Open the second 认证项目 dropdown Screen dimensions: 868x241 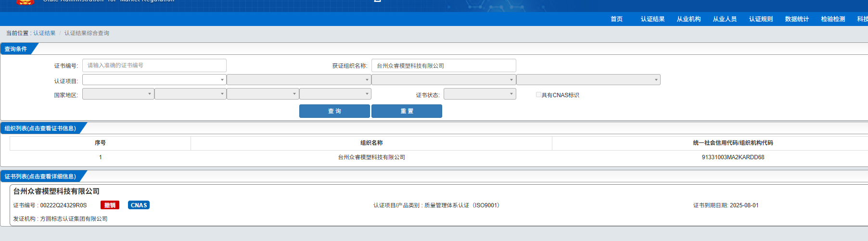click(299, 80)
